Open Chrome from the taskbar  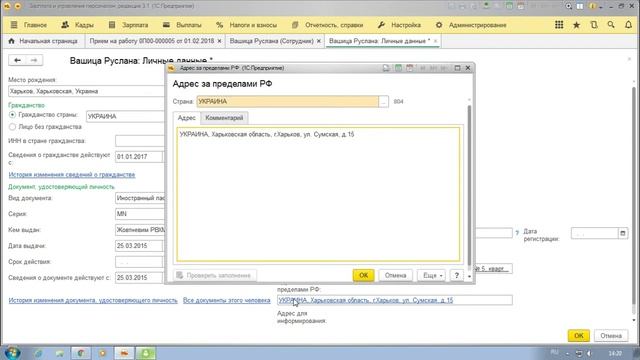(81, 353)
